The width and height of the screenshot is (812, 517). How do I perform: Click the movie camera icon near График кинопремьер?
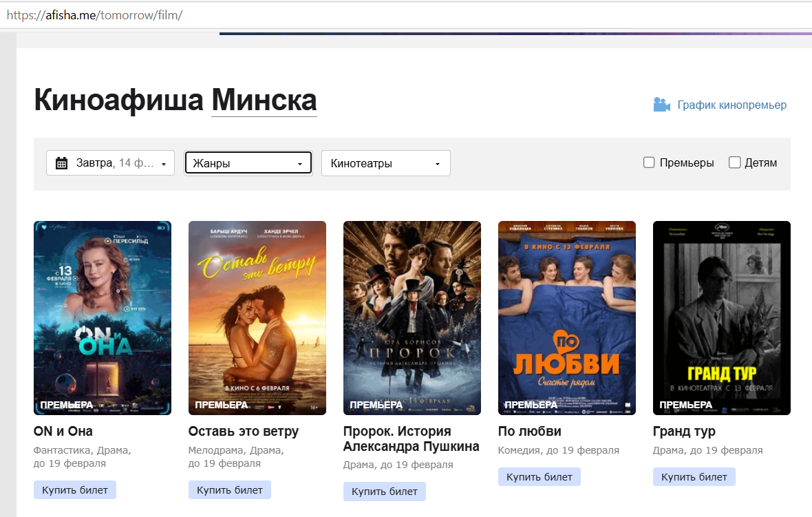661,105
